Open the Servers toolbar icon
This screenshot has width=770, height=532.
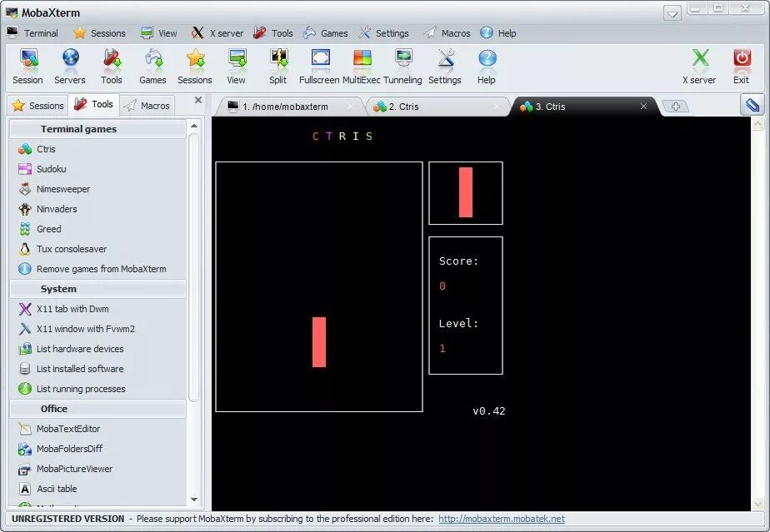pos(70,67)
